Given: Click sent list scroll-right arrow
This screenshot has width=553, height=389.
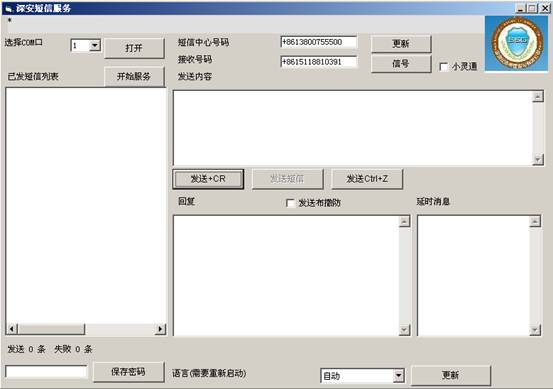Looking at the screenshot, I should [x=160, y=329].
